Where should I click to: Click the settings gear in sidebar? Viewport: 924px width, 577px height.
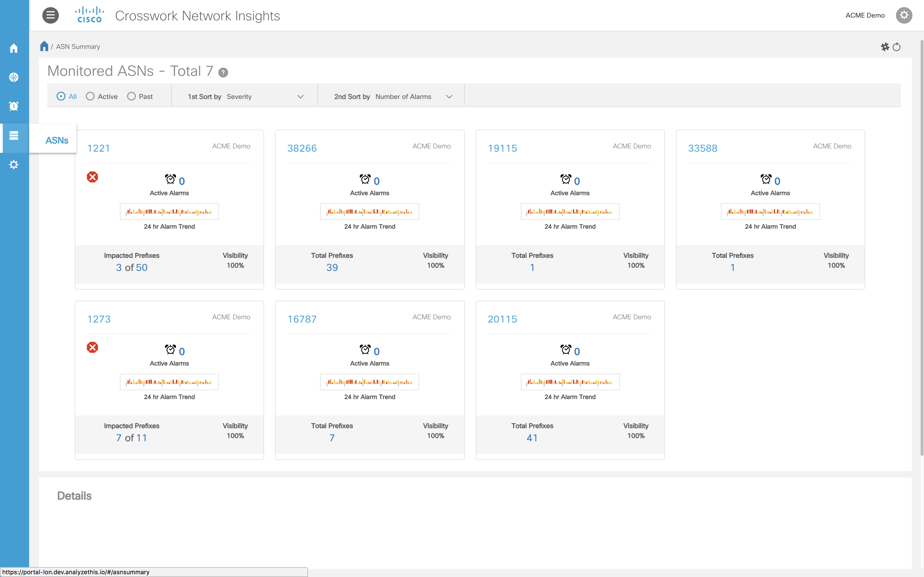tap(14, 165)
